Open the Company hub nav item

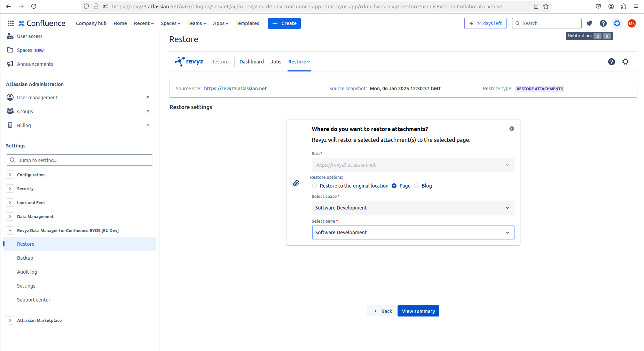click(91, 23)
